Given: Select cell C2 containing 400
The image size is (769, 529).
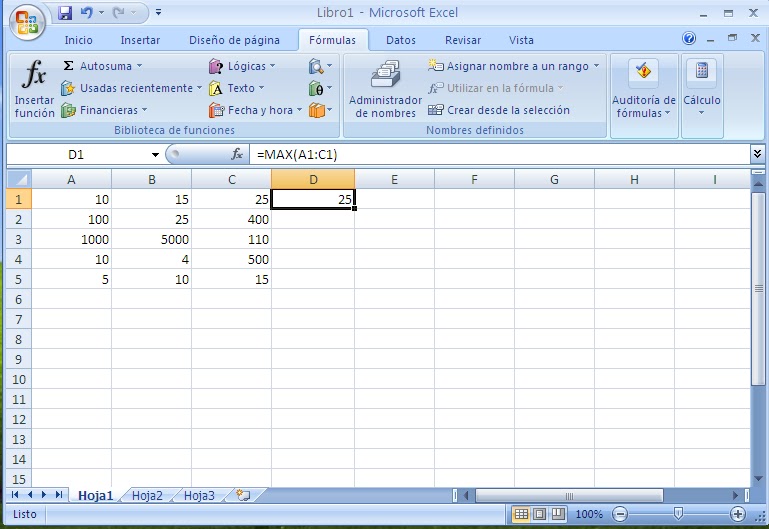Looking at the screenshot, I should (x=231, y=219).
